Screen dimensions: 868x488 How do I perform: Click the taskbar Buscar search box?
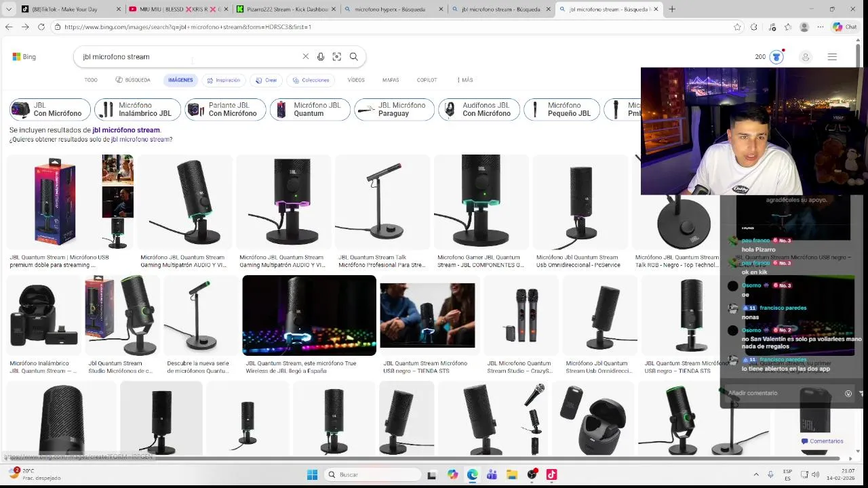coord(372,474)
